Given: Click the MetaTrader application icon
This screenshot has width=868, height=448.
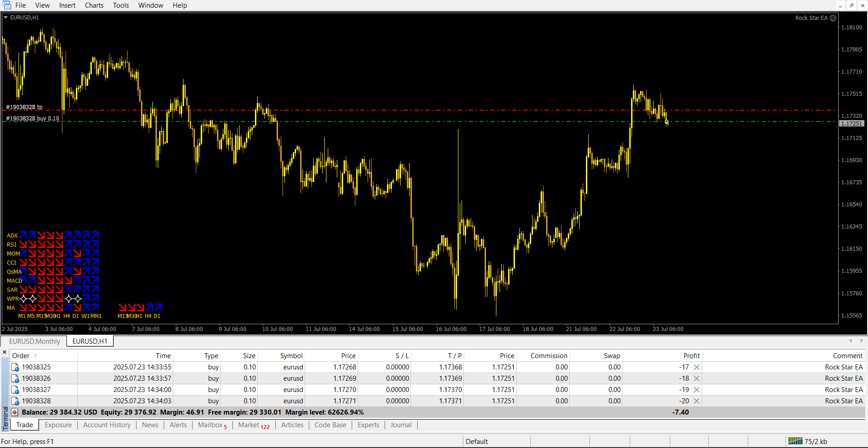Looking at the screenshot, I should [7, 5].
